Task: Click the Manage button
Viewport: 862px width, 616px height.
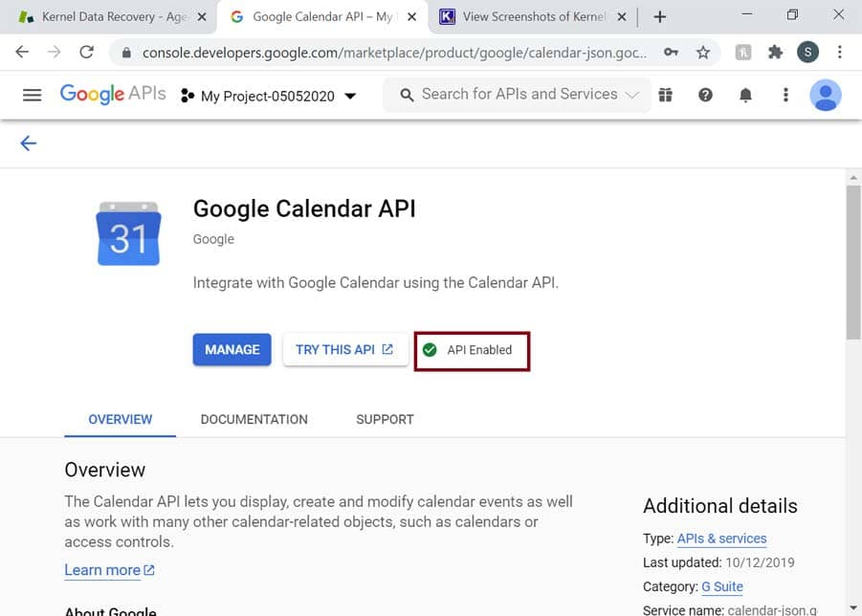Action: (x=232, y=349)
